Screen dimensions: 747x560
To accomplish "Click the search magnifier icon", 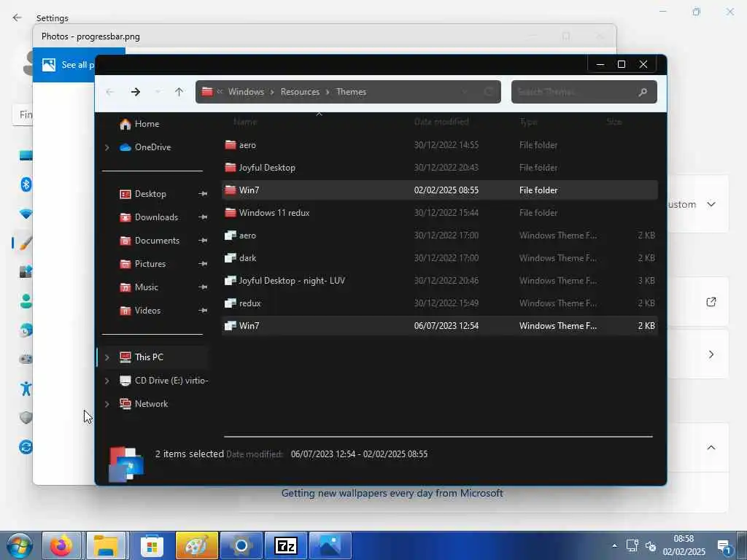I will click(x=643, y=92).
